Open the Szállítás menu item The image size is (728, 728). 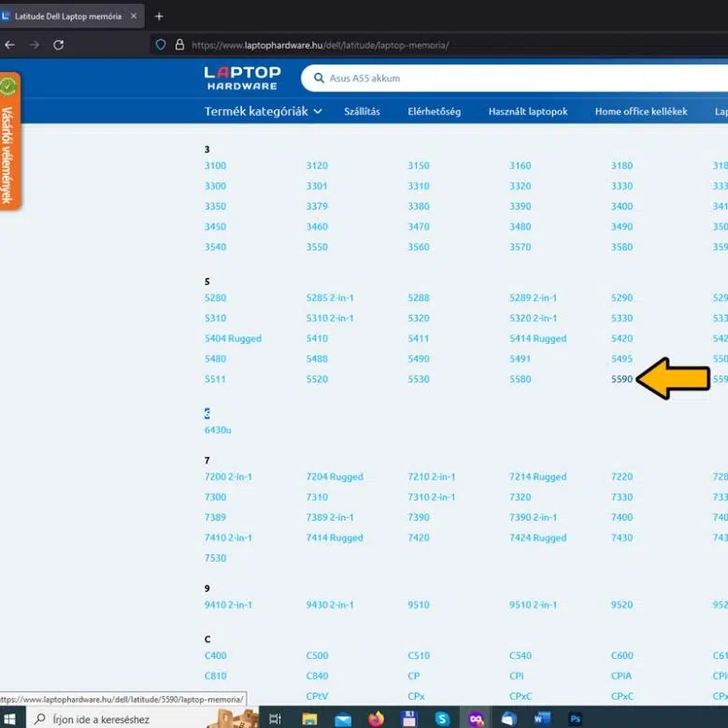[363, 111]
